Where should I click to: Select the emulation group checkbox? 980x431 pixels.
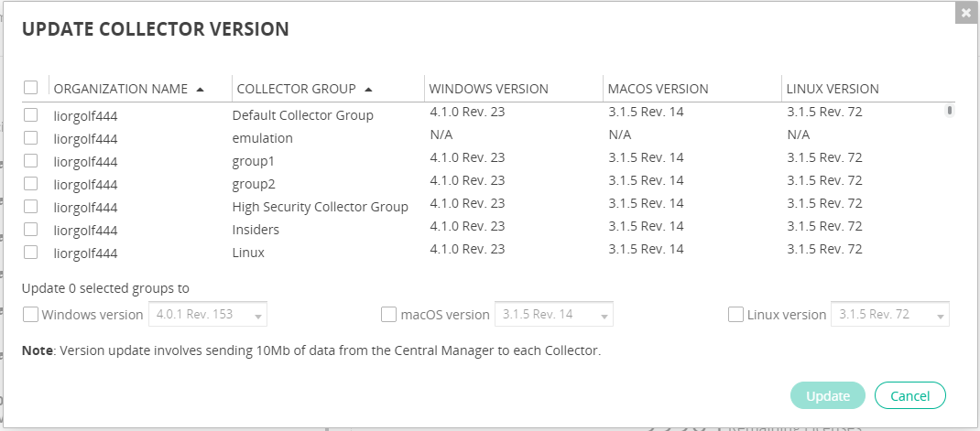[x=30, y=138]
